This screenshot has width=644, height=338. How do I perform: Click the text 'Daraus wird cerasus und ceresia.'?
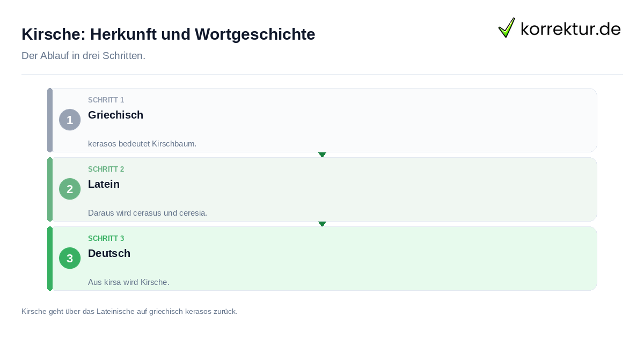(x=148, y=213)
